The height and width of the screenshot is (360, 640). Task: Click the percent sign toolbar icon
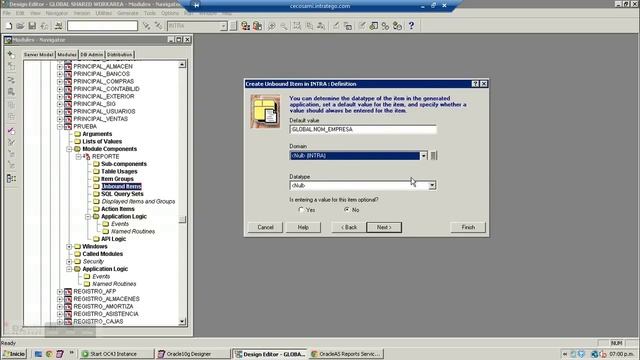pos(385,26)
